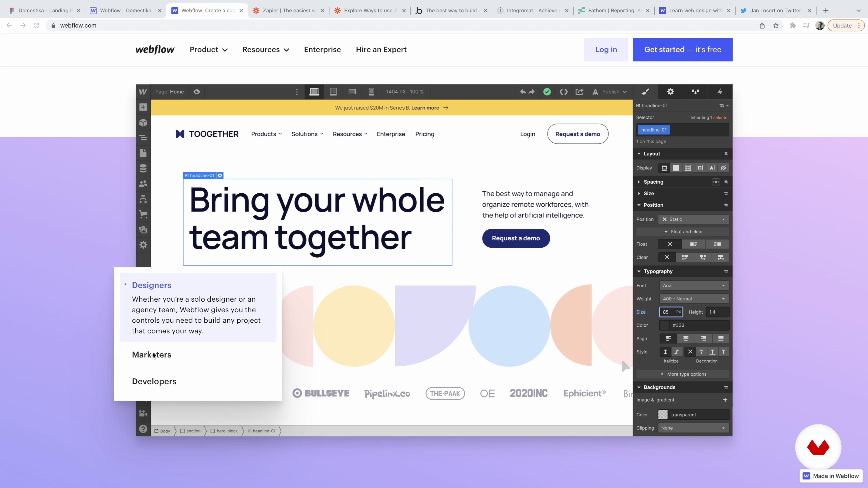Open the three-dot options in designer toolbar
The image size is (868, 488).
click(297, 91)
